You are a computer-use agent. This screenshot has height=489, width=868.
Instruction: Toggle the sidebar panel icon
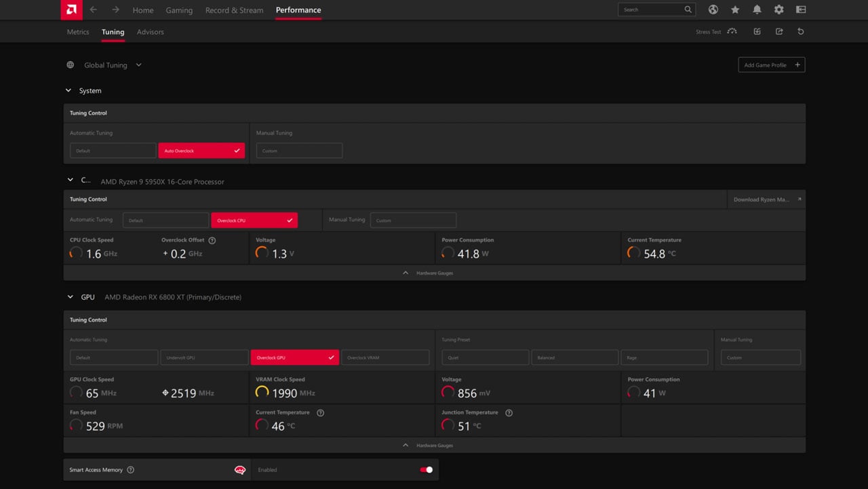tap(801, 9)
